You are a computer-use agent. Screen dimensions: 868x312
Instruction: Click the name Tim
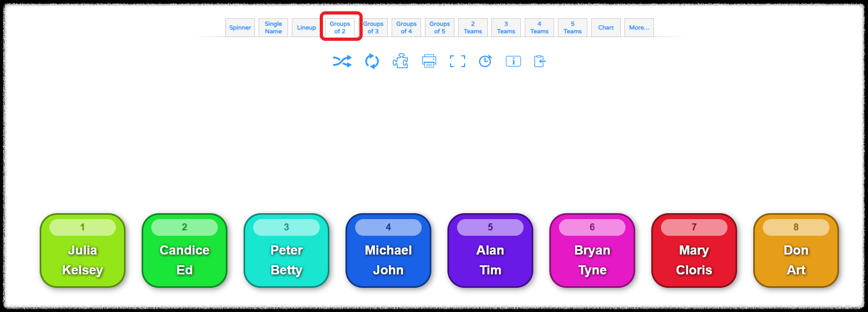(490, 270)
